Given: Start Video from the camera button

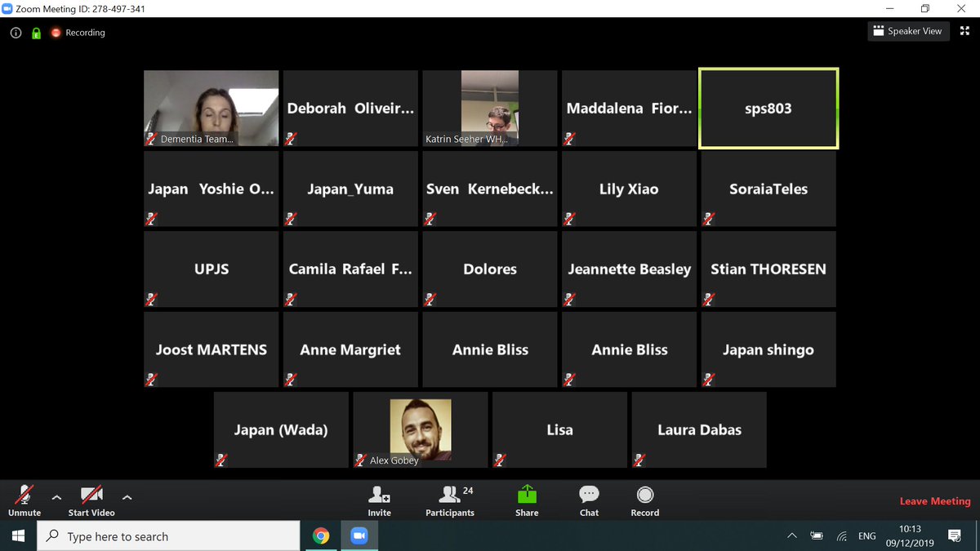Looking at the screenshot, I should [x=91, y=500].
